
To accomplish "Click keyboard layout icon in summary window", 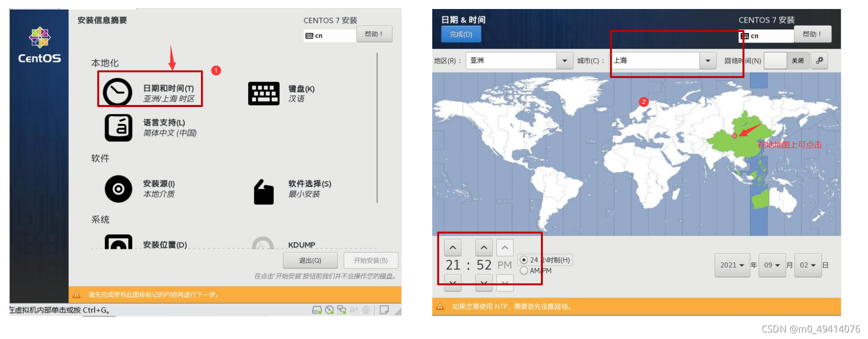I will click(x=309, y=36).
